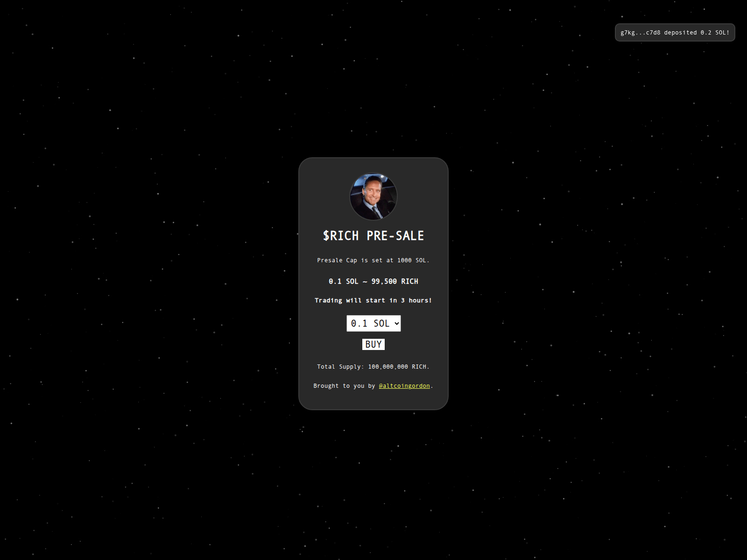Click the circular Michael Douglas avatar image

(373, 196)
